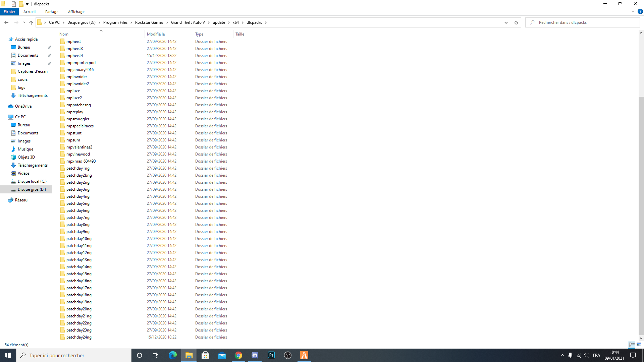
Task: Expand the Grand Theft Auto V breadcrumb chevron
Action: pyautogui.click(x=209, y=22)
